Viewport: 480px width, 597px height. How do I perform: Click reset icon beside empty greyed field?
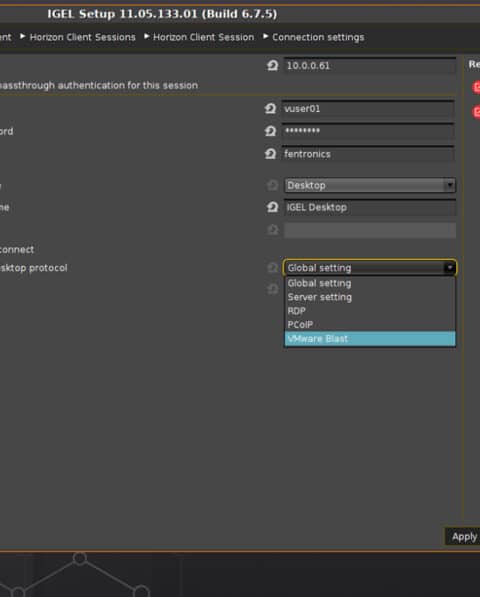pyautogui.click(x=272, y=230)
